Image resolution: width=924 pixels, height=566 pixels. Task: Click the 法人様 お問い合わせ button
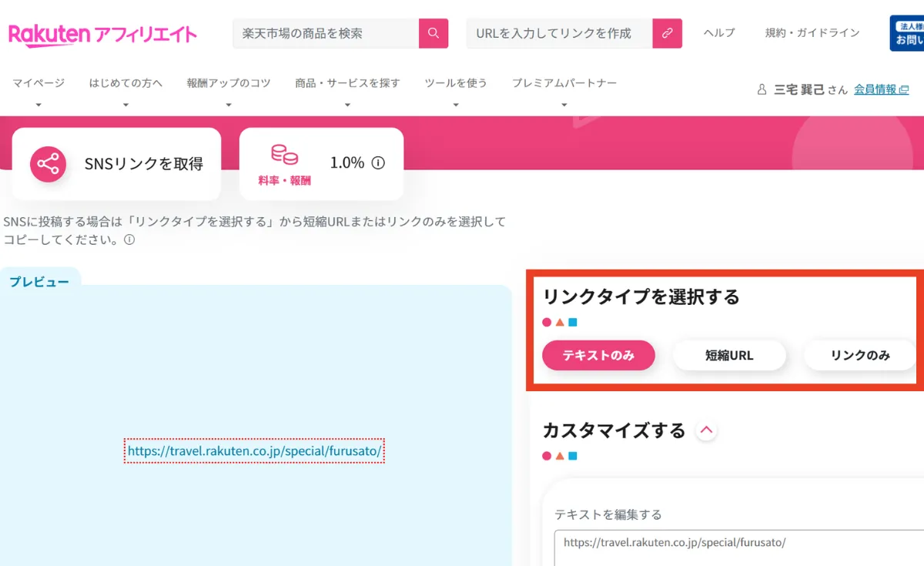pos(907,33)
